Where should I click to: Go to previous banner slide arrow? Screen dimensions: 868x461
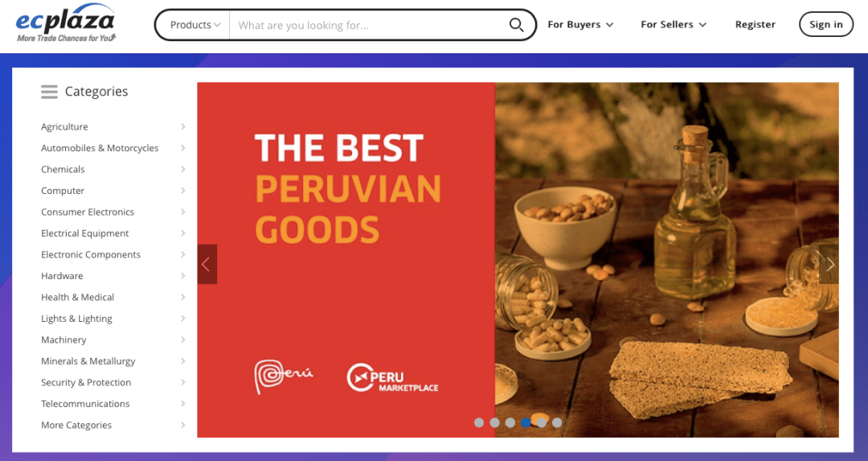pyautogui.click(x=207, y=265)
